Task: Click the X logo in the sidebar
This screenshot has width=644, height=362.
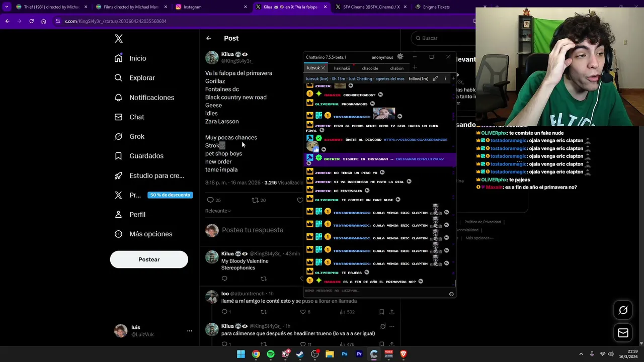Action: click(x=119, y=39)
